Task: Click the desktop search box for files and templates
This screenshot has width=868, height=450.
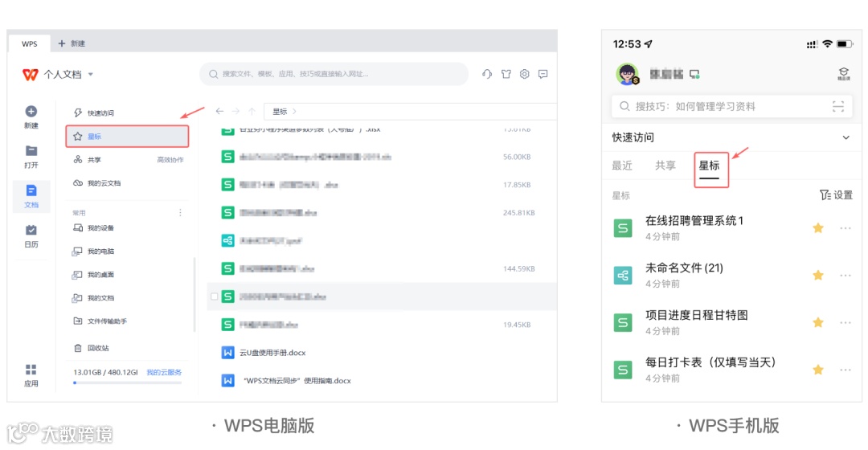Action: click(x=334, y=74)
